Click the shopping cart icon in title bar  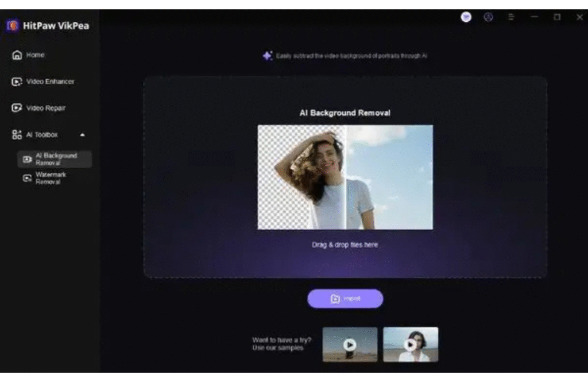tap(466, 17)
